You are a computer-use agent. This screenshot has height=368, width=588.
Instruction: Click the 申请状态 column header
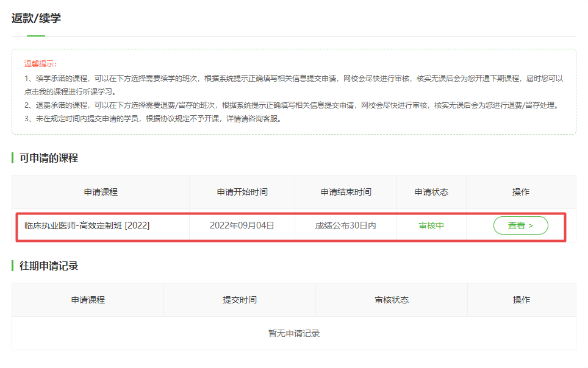pyautogui.click(x=431, y=192)
